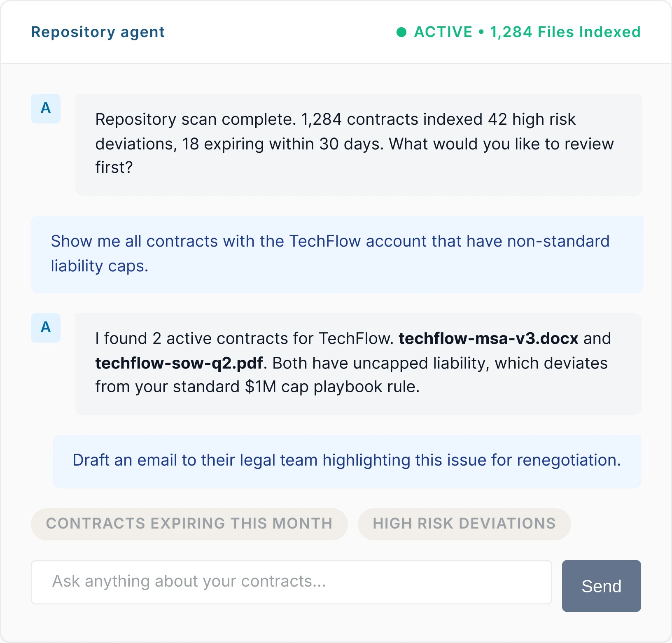The image size is (672, 643).
Task: Click the Repository agent header title
Action: point(98,32)
